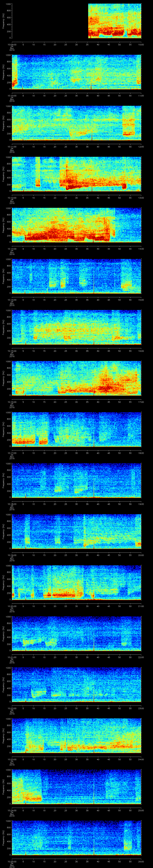
Task: Click the spectrogram for minute 10:18:00
Action: pos(77,480)
